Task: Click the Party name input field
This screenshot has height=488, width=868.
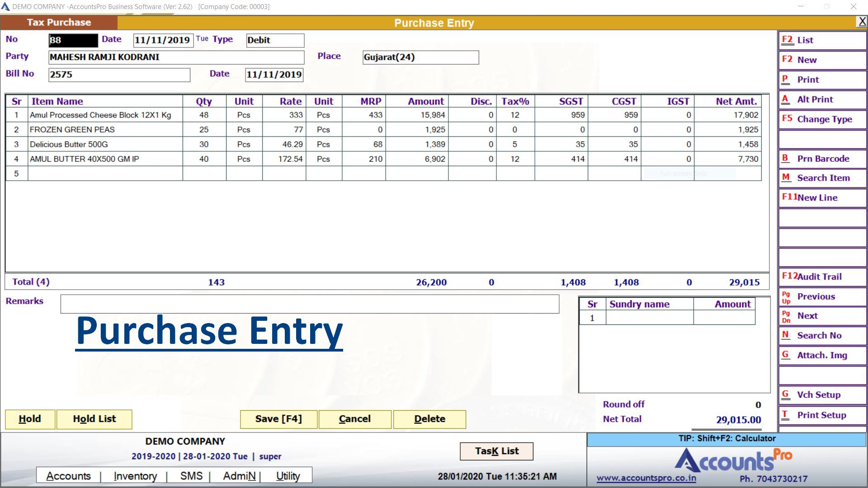Action: [176, 57]
